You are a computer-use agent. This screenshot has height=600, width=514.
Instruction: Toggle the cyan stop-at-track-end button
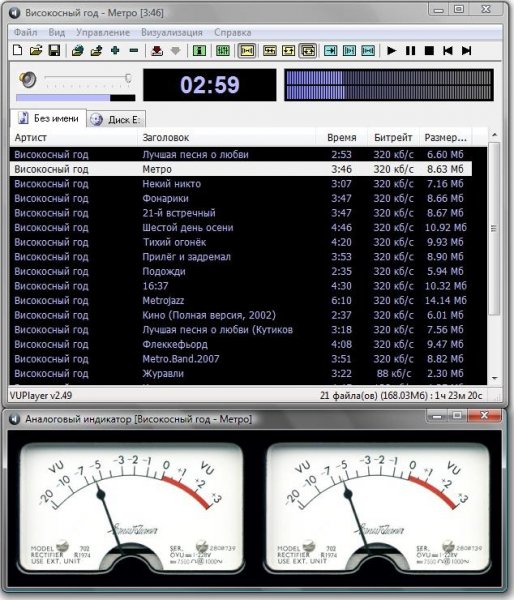(331, 51)
